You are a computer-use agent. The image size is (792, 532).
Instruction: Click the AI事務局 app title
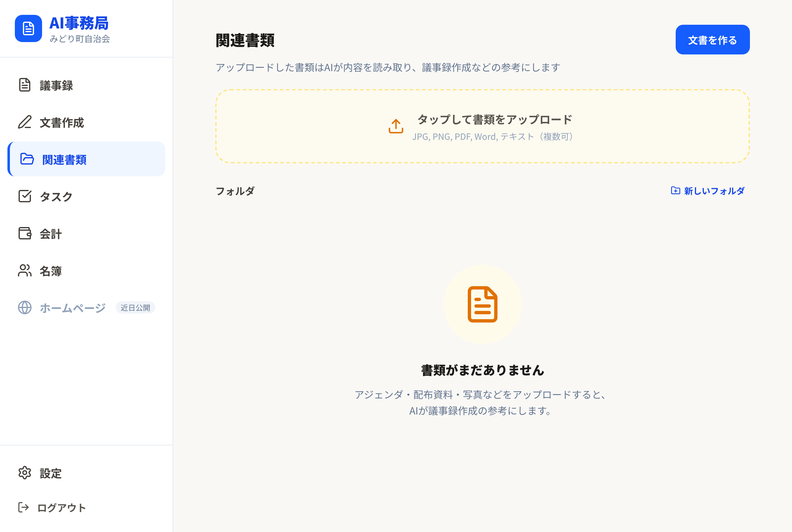click(79, 23)
